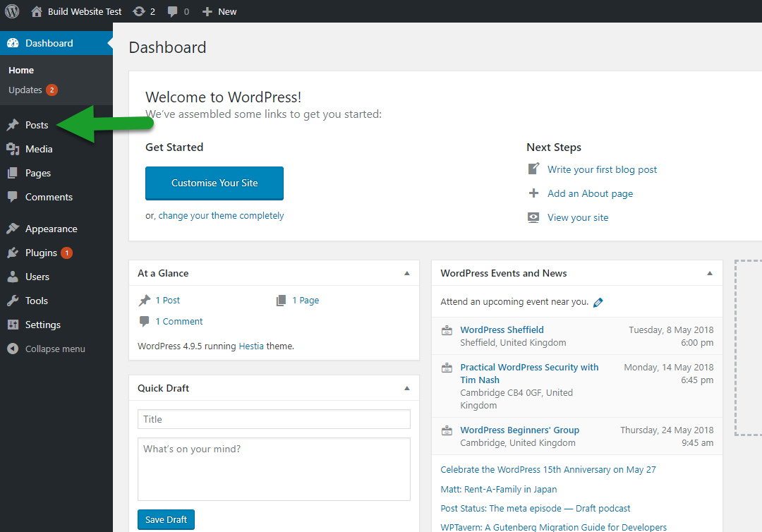This screenshot has width=762, height=532.
Task: Open the 1 Comment link
Action: 179,321
